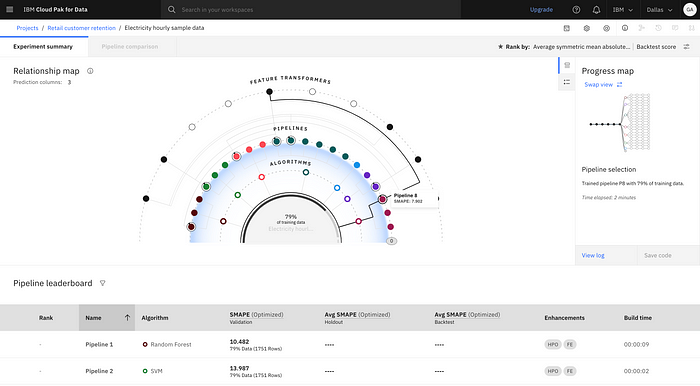
Task: Select the dark red Random Forest algorithm ring
Action: click(223, 221)
